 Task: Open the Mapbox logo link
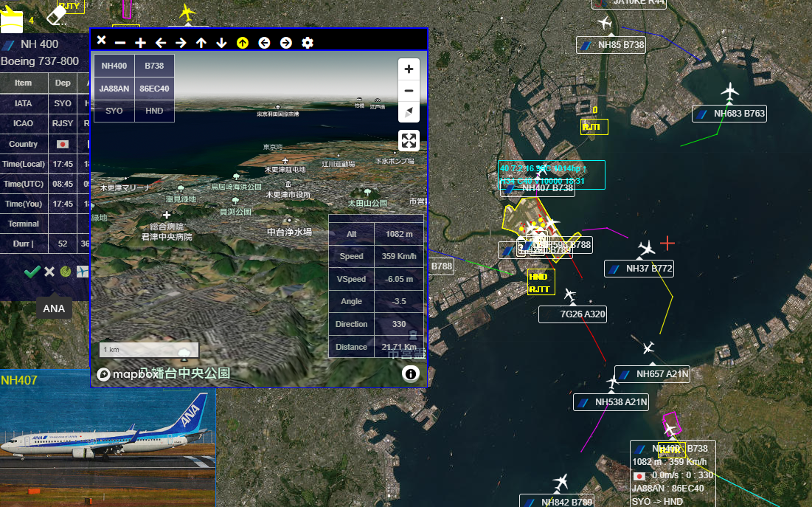(128, 373)
